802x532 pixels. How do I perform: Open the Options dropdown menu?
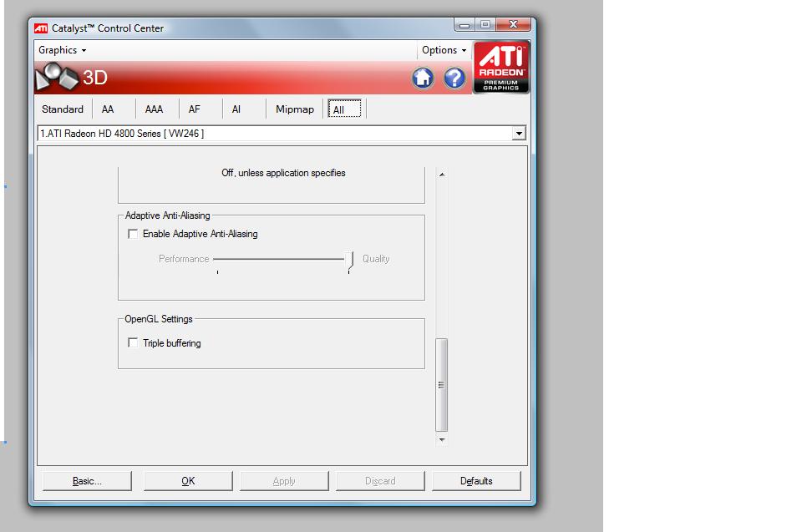444,50
